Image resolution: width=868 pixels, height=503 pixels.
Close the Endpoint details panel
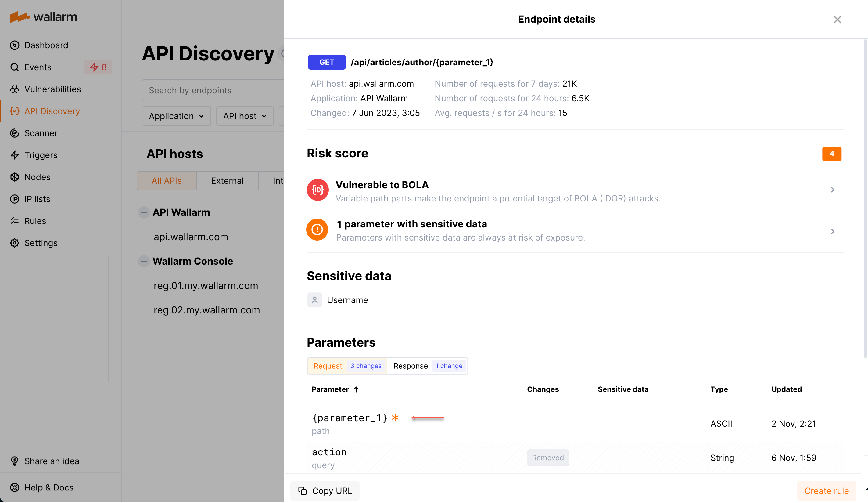[837, 20]
